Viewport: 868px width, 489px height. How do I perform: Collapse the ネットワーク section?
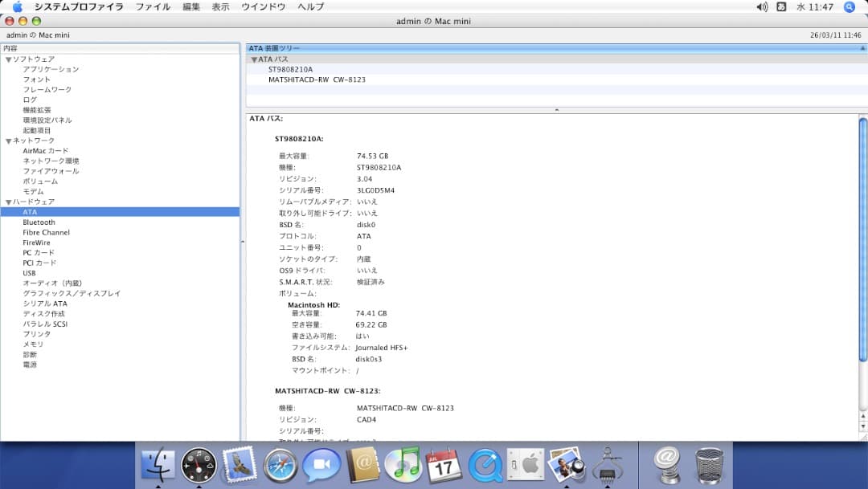point(8,141)
